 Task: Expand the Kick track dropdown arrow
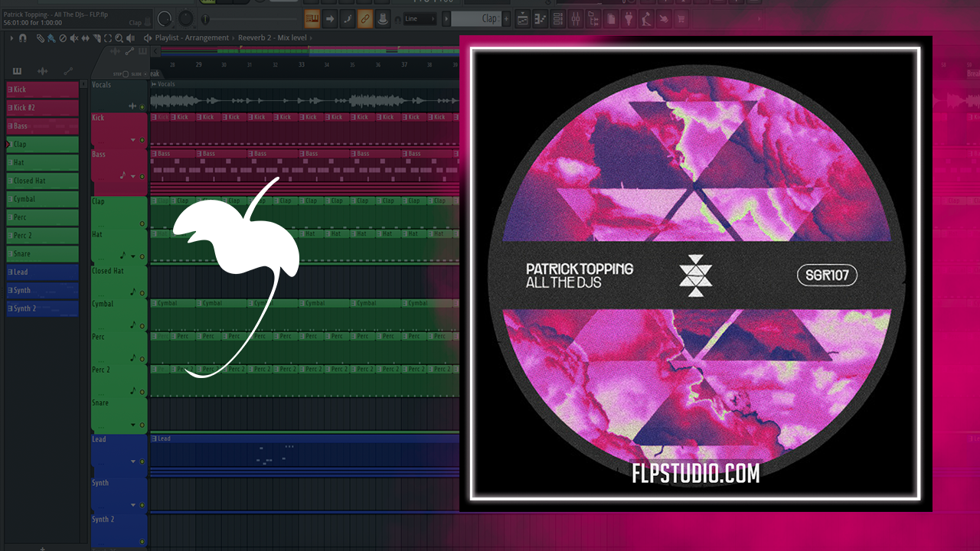pos(133,141)
